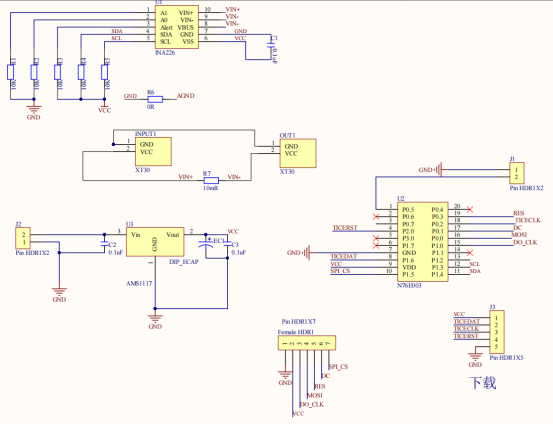Select resistor R2 symbol
553x424 pixels.
coord(34,72)
